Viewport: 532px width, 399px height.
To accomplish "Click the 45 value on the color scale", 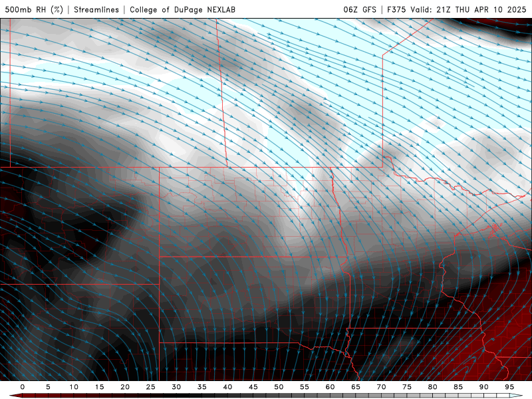I will [253, 387].
